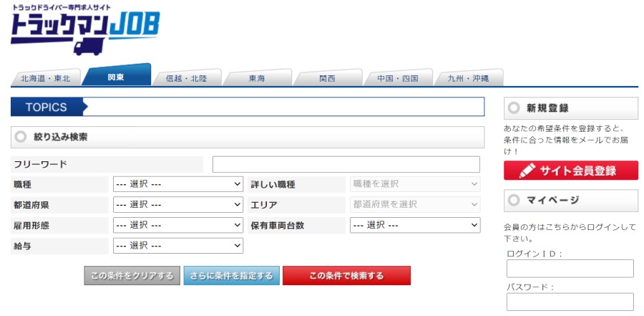Click the circle icon beside 新規登録
Viewport: 644px width, 316px height.
click(x=513, y=108)
